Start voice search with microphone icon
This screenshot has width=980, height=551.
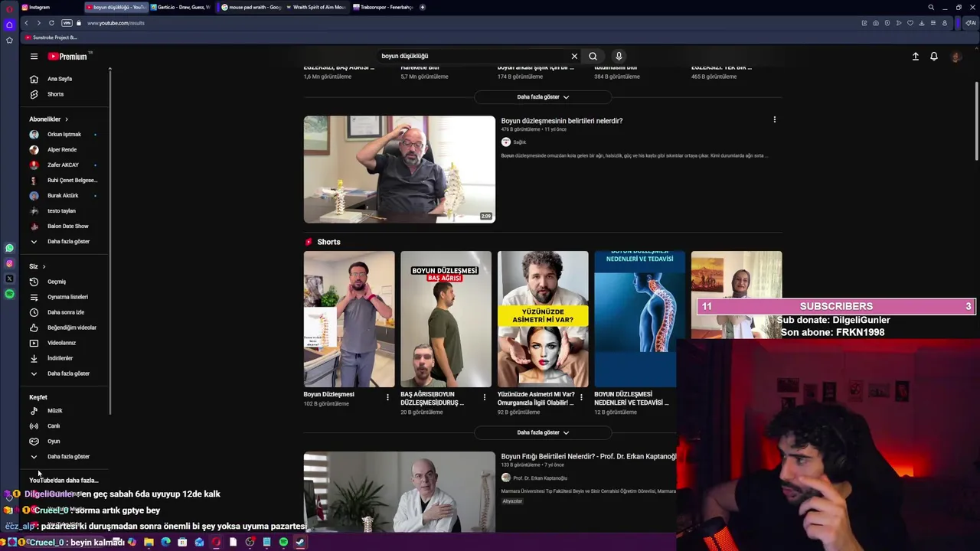(619, 56)
